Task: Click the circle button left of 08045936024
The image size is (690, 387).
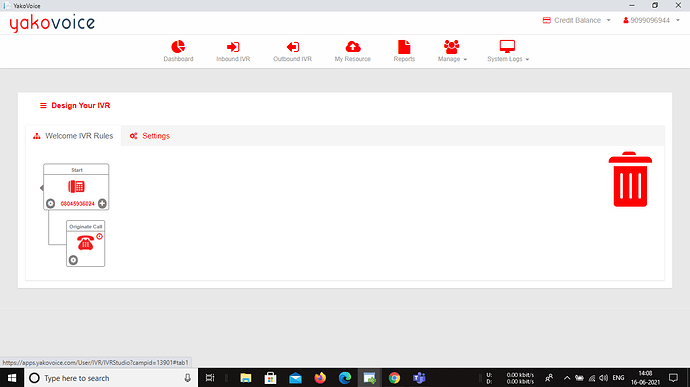Action: tap(51, 203)
